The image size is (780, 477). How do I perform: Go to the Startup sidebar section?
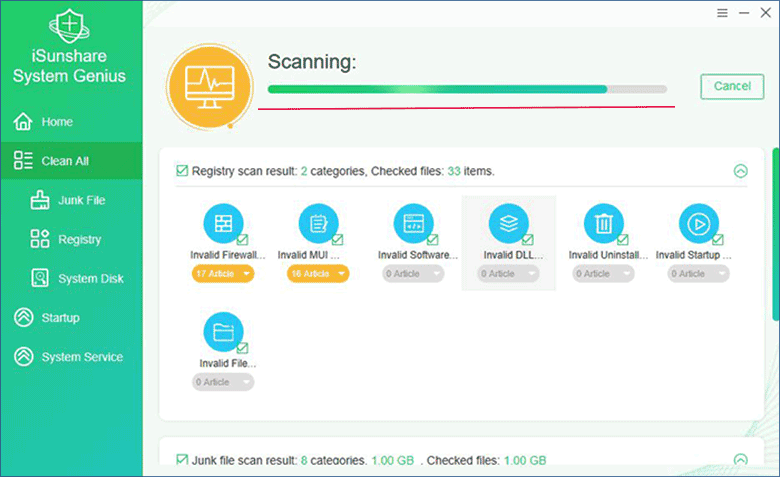coord(59,318)
